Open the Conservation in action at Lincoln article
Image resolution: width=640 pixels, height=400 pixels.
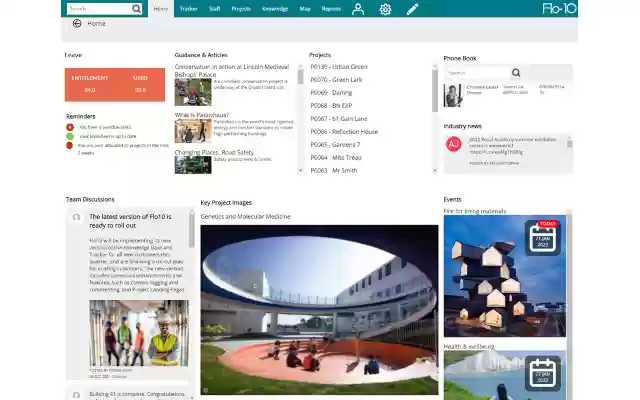(232, 70)
